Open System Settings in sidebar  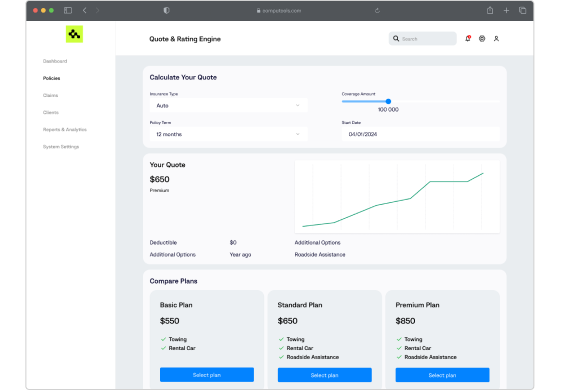(61, 147)
